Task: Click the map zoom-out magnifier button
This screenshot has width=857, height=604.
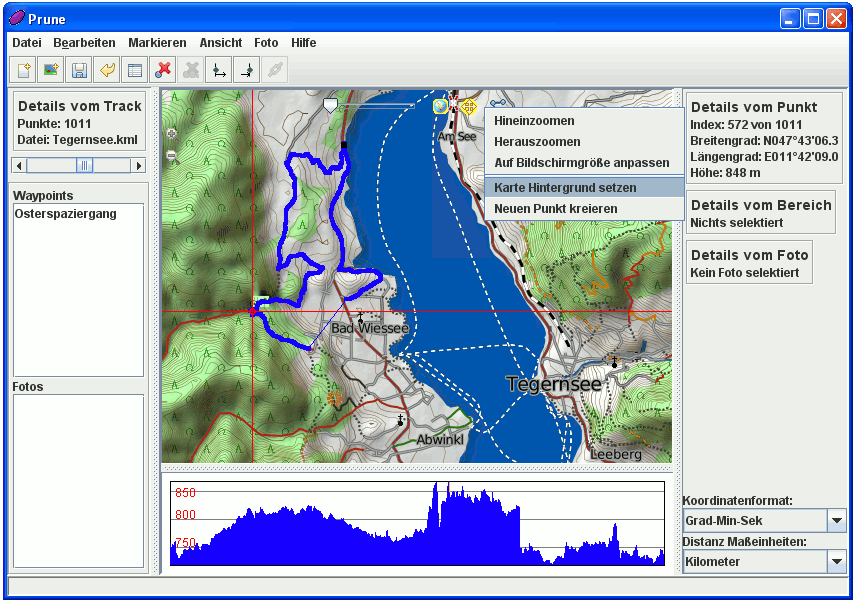Action: 171,155
